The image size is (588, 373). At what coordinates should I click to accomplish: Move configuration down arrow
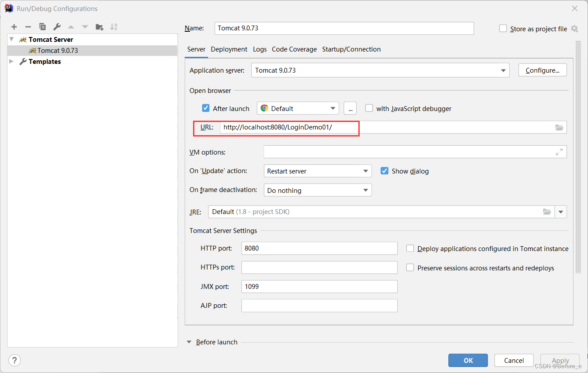85,27
